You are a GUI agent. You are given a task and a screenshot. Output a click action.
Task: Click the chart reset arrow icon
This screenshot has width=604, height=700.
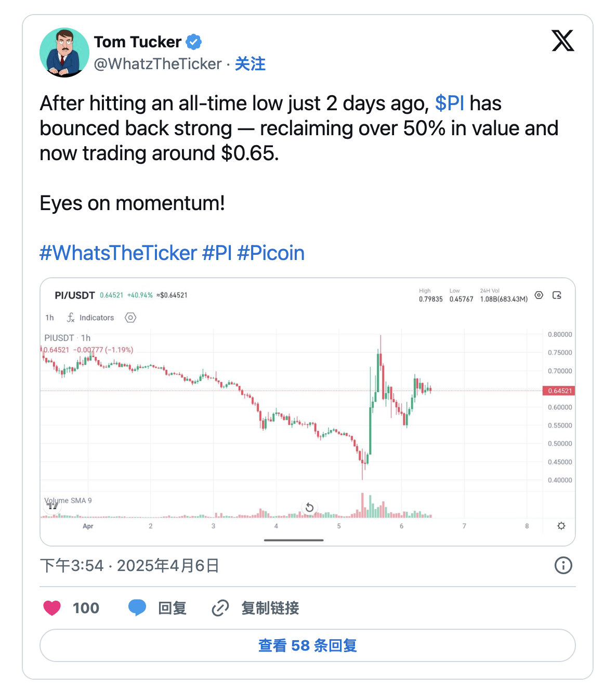click(x=309, y=507)
